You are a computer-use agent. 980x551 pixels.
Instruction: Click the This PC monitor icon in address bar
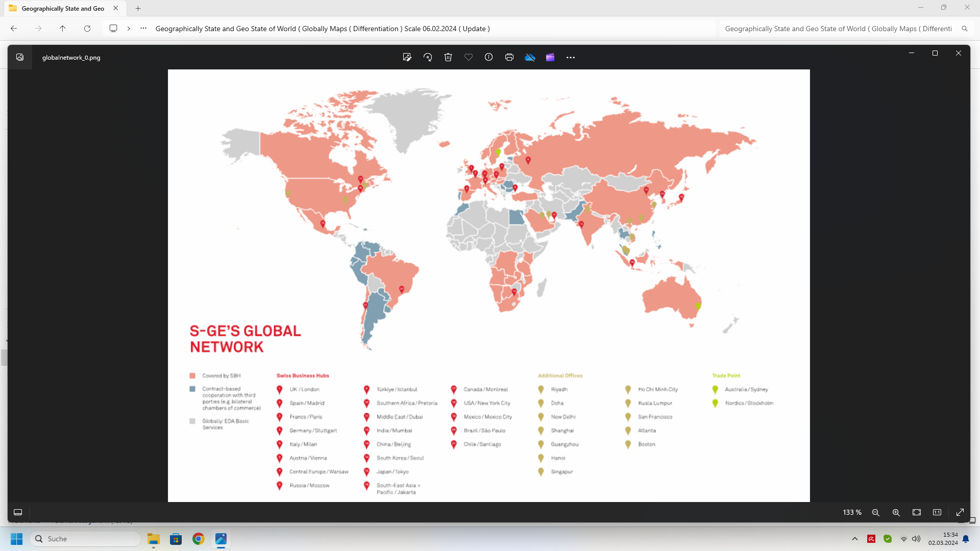coord(113,29)
